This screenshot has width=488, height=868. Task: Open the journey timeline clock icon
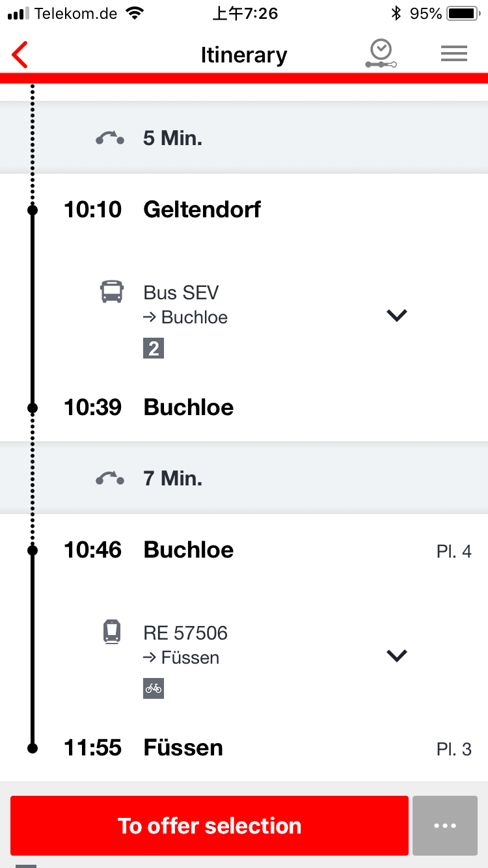381,54
